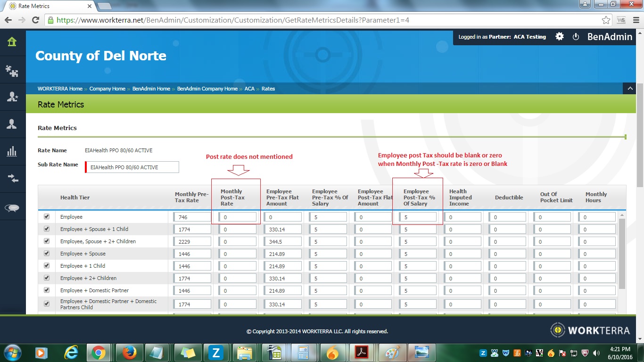Edit Employee row Monthly Post-Tax Rate field
Screen dimensions: 644x362
237,217
